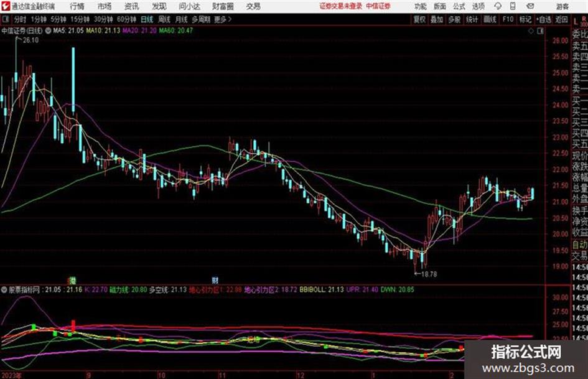The width and height of the screenshot is (588, 379).
Task: Open the 问小达 menu
Action: click(x=189, y=6)
